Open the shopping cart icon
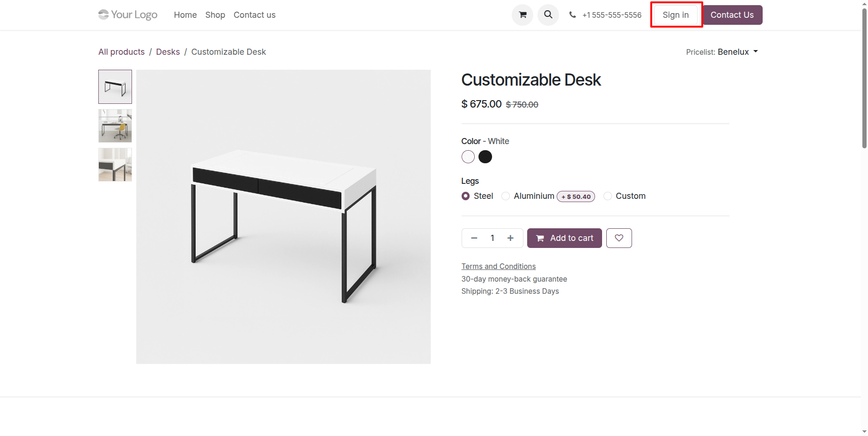The height and width of the screenshot is (436, 868). [522, 15]
